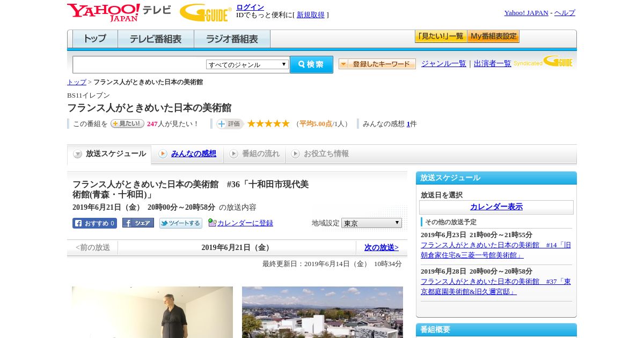Screen dimensions: 644x338
Task: Open the ジャンル一覧 link
Action: click(444, 64)
